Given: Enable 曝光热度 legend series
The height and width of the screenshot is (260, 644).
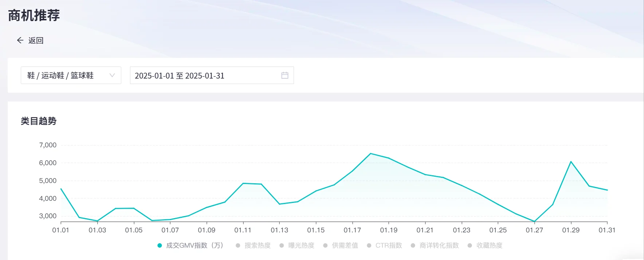Looking at the screenshot, I should [297, 245].
